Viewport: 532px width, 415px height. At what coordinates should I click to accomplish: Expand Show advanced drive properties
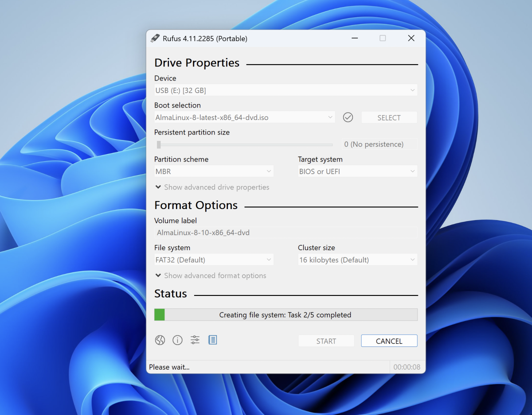click(212, 187)
